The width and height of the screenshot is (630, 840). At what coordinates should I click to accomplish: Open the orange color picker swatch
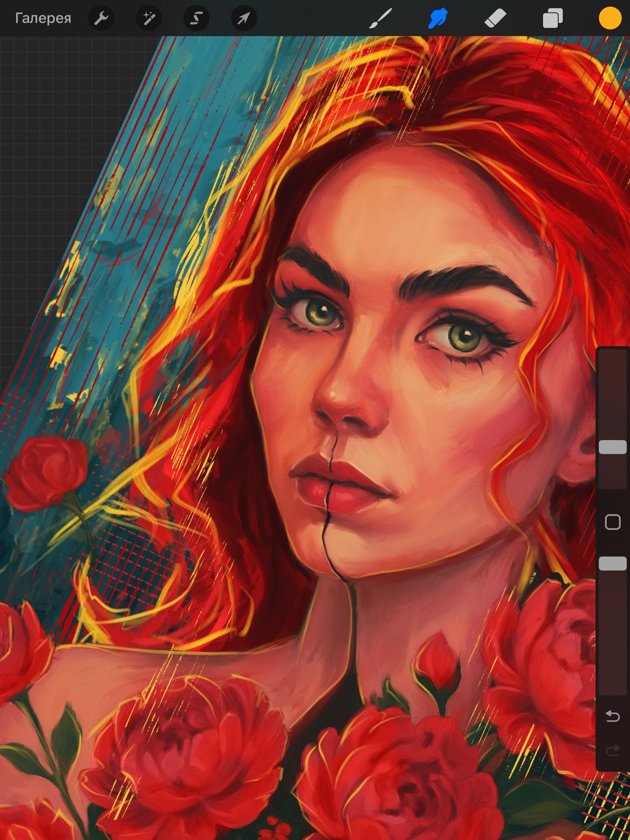pos(610,18)
